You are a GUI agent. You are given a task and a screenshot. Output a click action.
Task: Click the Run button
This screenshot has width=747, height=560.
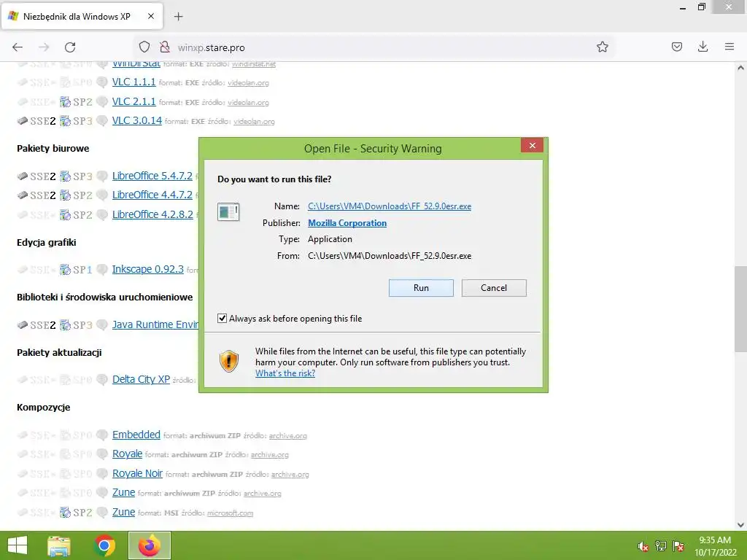coord(421,287)
